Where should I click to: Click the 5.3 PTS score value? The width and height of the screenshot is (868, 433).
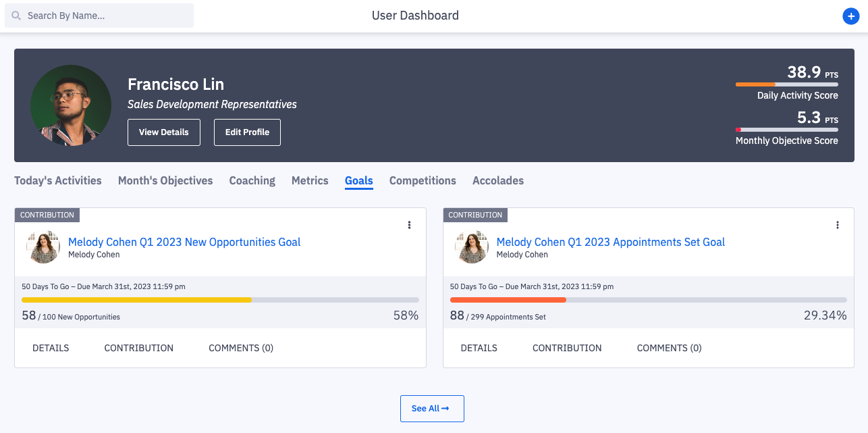tap(817, 118)
